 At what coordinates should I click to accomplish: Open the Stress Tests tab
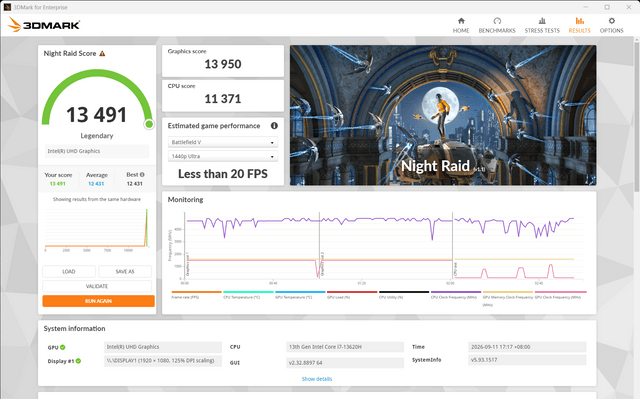(542, 25)
